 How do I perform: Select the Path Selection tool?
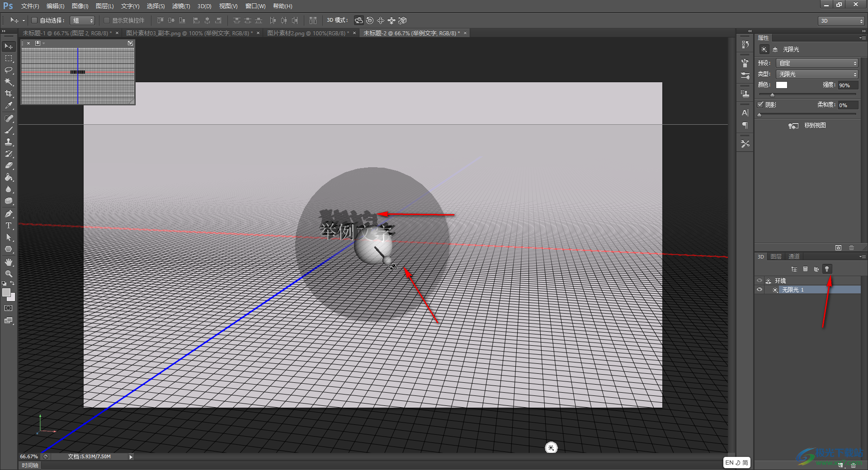pyautogui.click(x=9, y=237)
